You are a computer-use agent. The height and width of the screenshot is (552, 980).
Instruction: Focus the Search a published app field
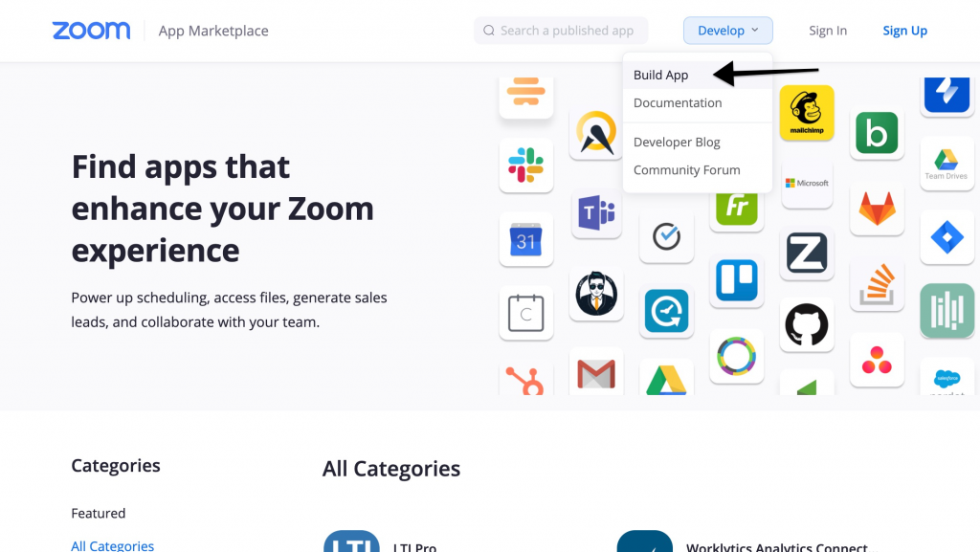click(561, 31)
